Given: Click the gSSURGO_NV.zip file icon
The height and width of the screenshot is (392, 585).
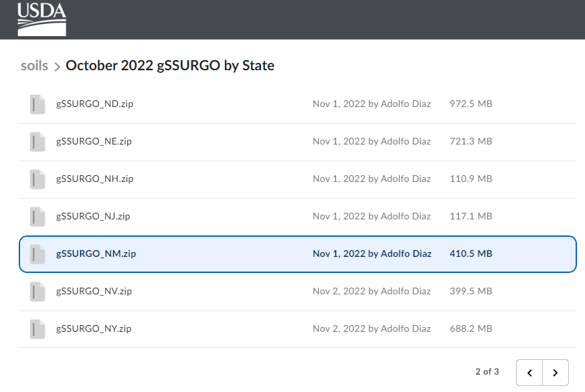Looking at the screenshot, I should pyautogui.click(x=37, y=292).
